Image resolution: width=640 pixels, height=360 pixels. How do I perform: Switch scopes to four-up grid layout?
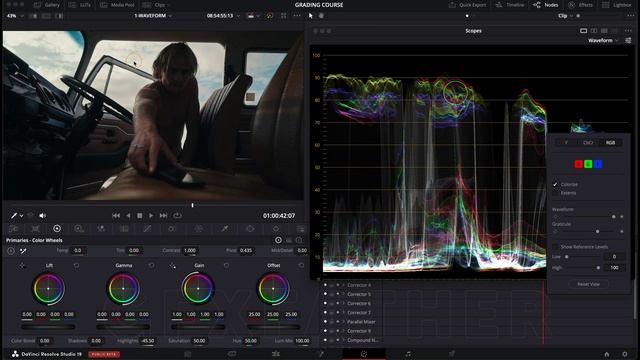click(604, 31)
